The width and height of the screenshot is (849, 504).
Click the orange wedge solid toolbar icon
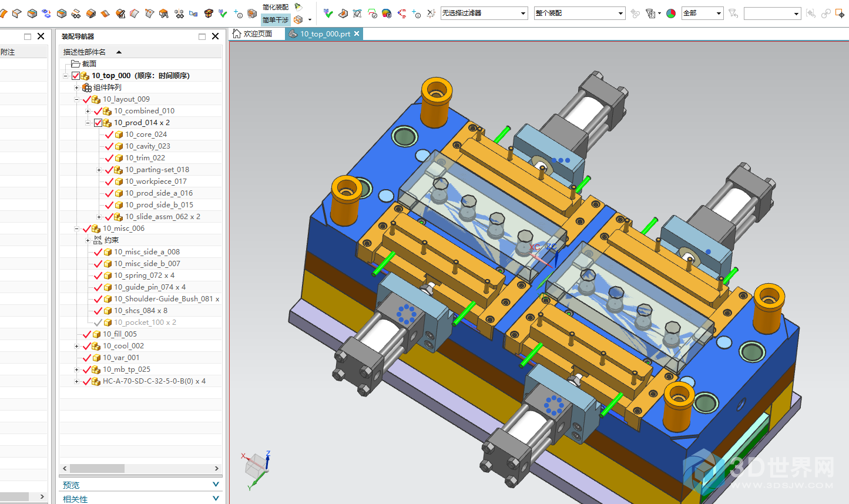[x=344, y=14]
